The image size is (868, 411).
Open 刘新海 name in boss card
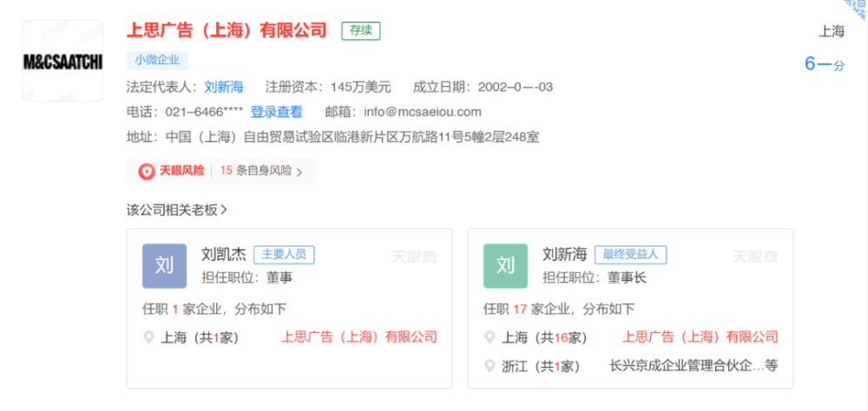[565, 254]
